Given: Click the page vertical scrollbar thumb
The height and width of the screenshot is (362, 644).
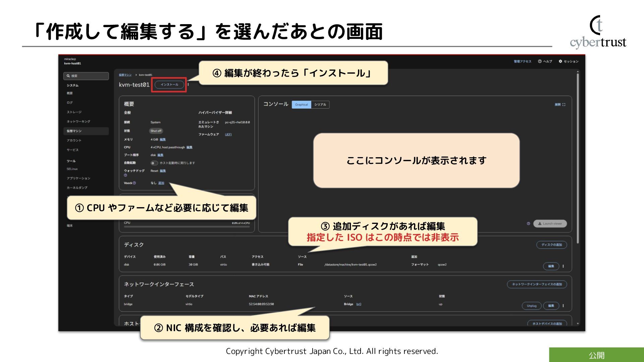Looking at the screenshot, I should click(578, 158).
